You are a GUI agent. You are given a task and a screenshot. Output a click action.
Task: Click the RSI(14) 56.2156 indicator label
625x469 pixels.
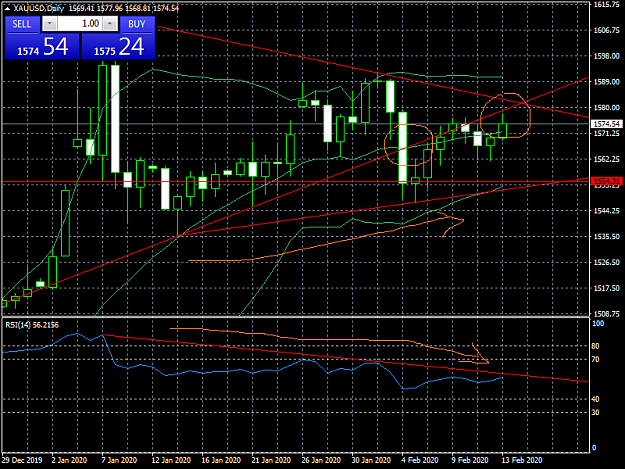(32, 325)
